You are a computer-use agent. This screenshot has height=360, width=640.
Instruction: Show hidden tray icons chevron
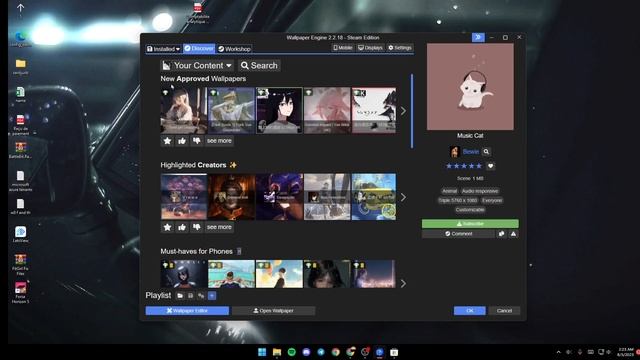pyautogui.click(x=558, y=352)
